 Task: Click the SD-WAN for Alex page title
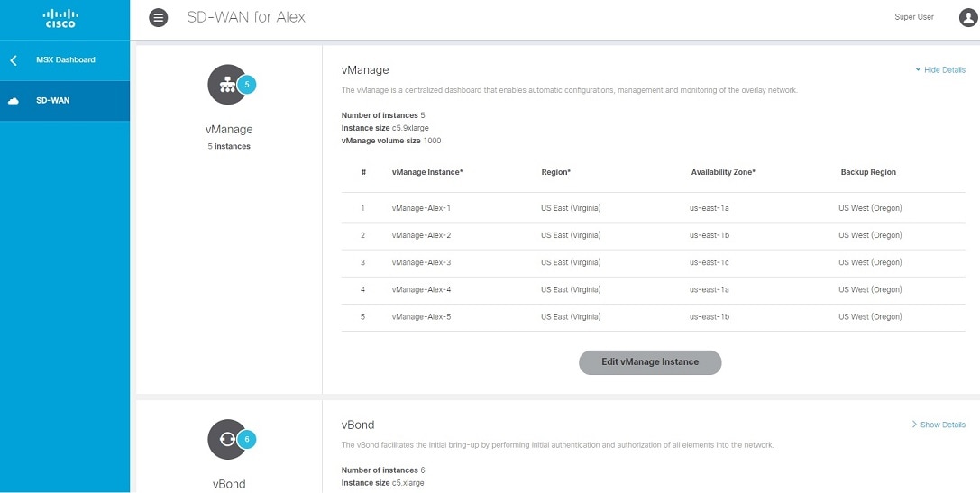246,17
